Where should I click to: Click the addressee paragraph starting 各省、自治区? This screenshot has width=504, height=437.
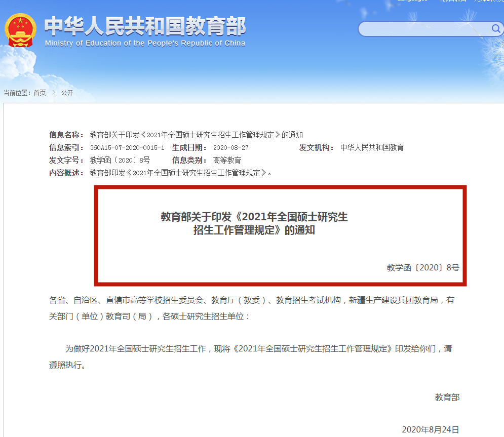(x=251, y=308)
